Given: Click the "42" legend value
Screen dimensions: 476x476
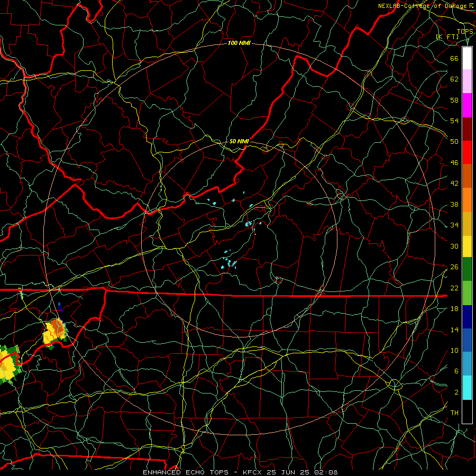Looking at the screenshot, I should coord(454,184).
